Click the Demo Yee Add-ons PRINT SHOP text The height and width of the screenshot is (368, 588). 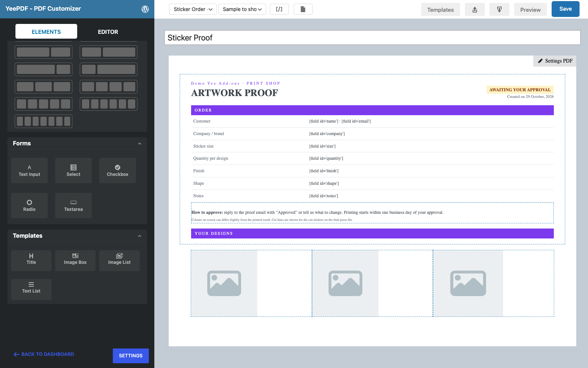click(236, 84)
